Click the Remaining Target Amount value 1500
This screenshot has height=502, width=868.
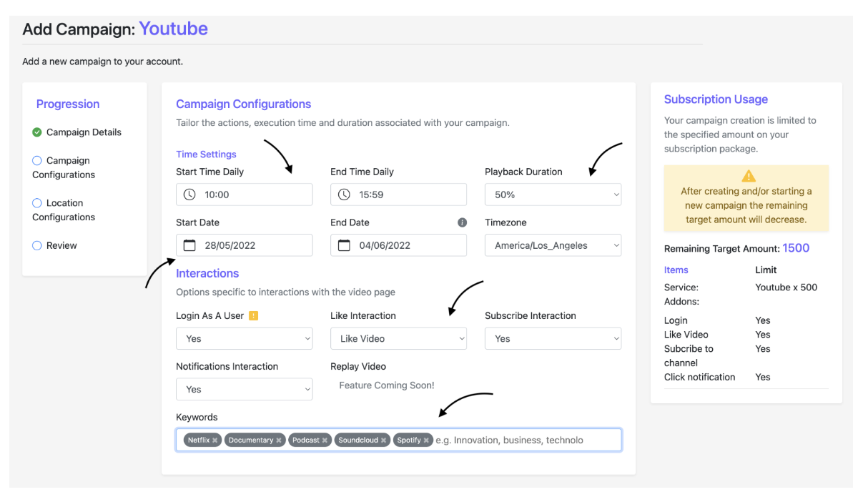coord(796,248)
